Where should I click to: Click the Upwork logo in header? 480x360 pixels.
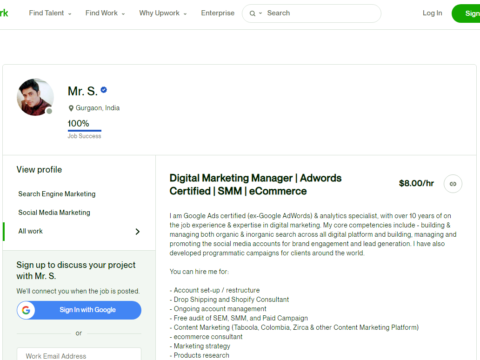tap(4, 13)
